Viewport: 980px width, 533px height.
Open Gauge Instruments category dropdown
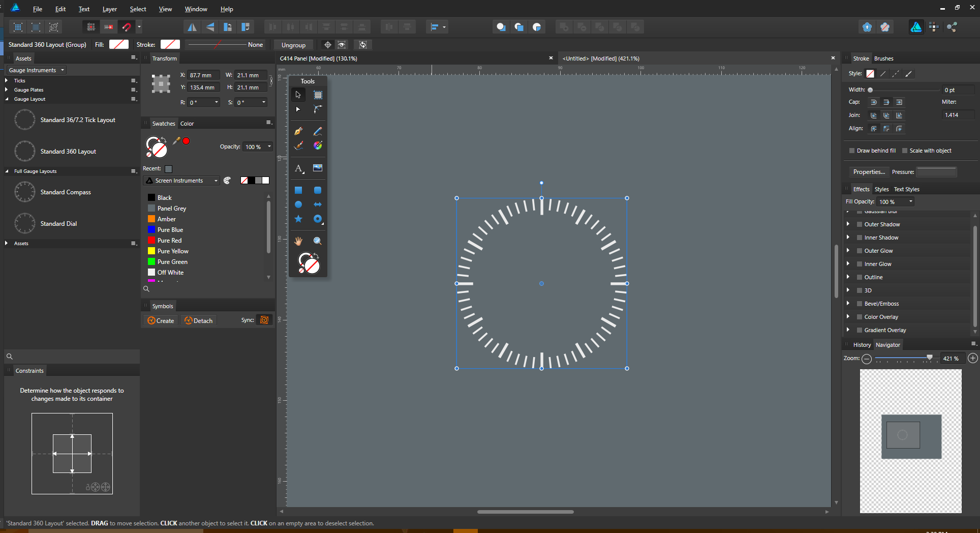(37, 70)
